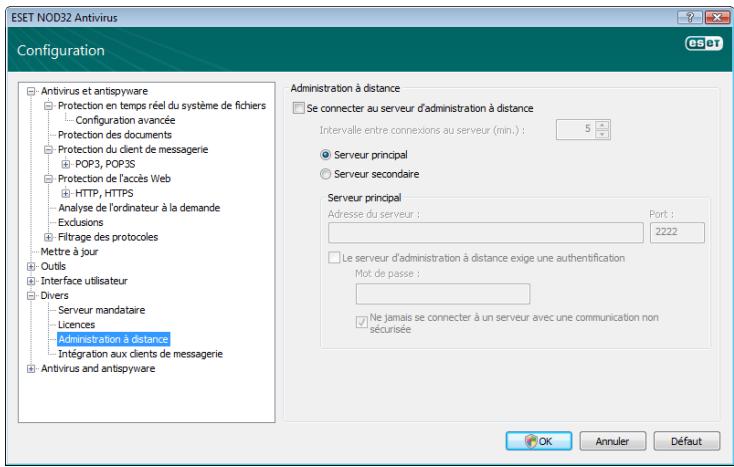Click the Adresse du serveur field
Image resolution: width=734 pixels, height=467 pixels.
click(x=485, y=233)
